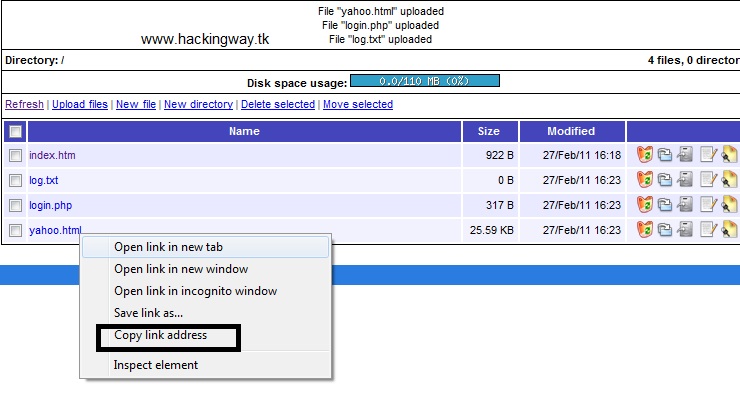Open the editor pencil icon for login.php
740x400 pixels.
[x=708, y=204]
